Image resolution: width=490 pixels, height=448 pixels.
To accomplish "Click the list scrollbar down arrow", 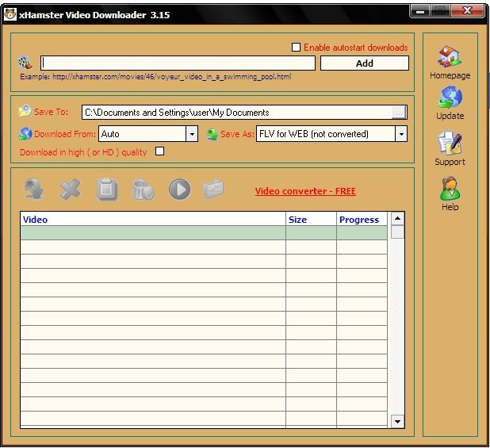I will point(397,422).
